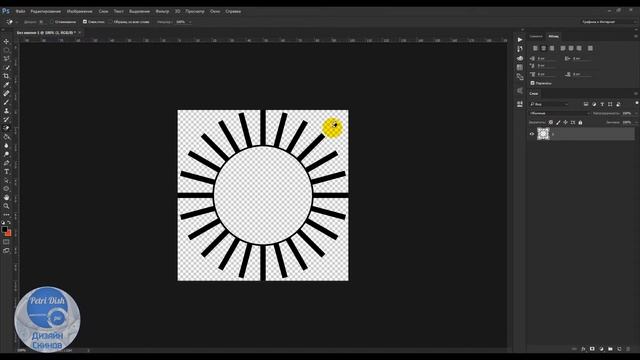Select the Zoom tool
This screenshot has height=360, width=640.
(6, 206)
